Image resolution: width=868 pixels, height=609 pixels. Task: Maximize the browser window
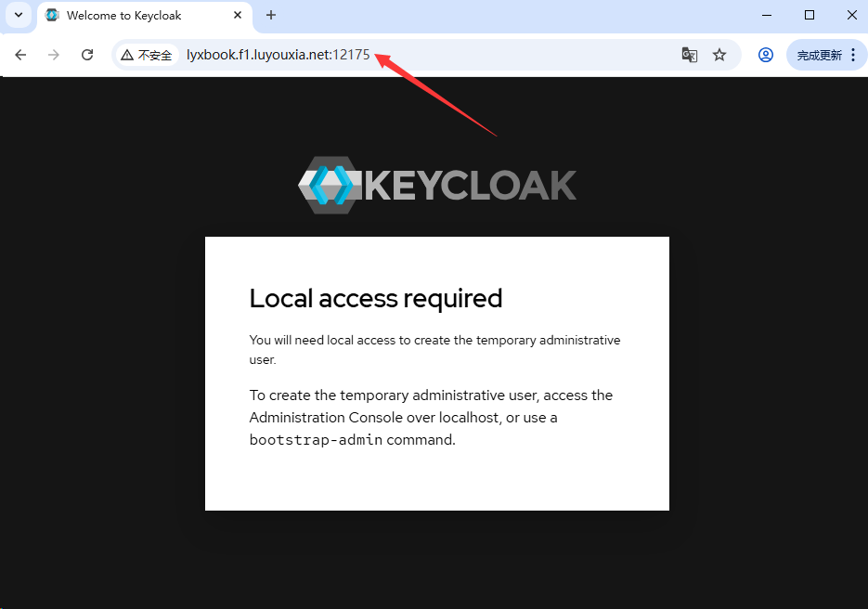[x=810, y=15]
